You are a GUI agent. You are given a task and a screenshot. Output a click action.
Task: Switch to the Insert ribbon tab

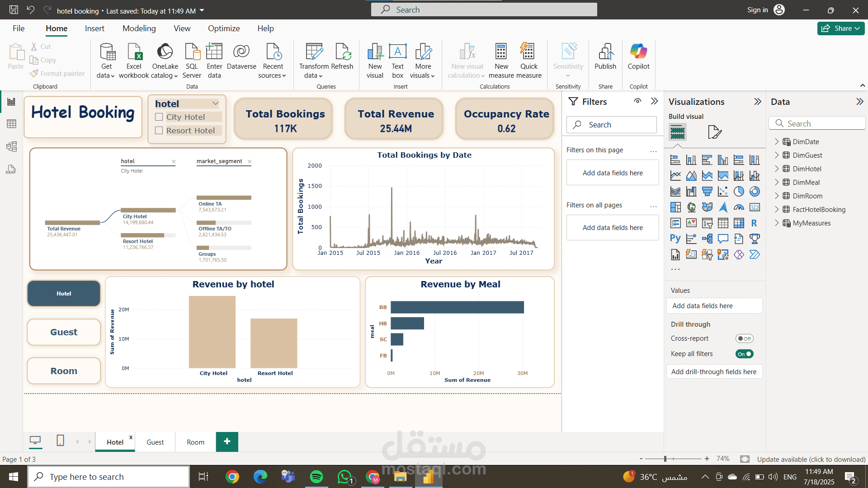94,28
